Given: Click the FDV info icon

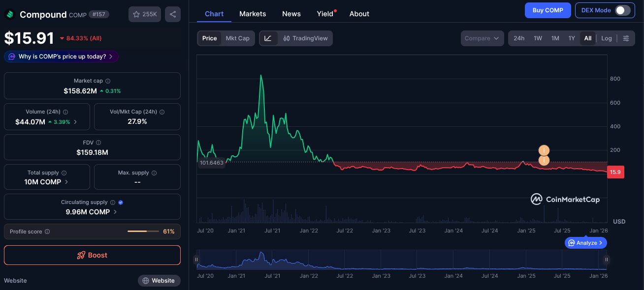Looking at the screenshot, I should [99, 143].
